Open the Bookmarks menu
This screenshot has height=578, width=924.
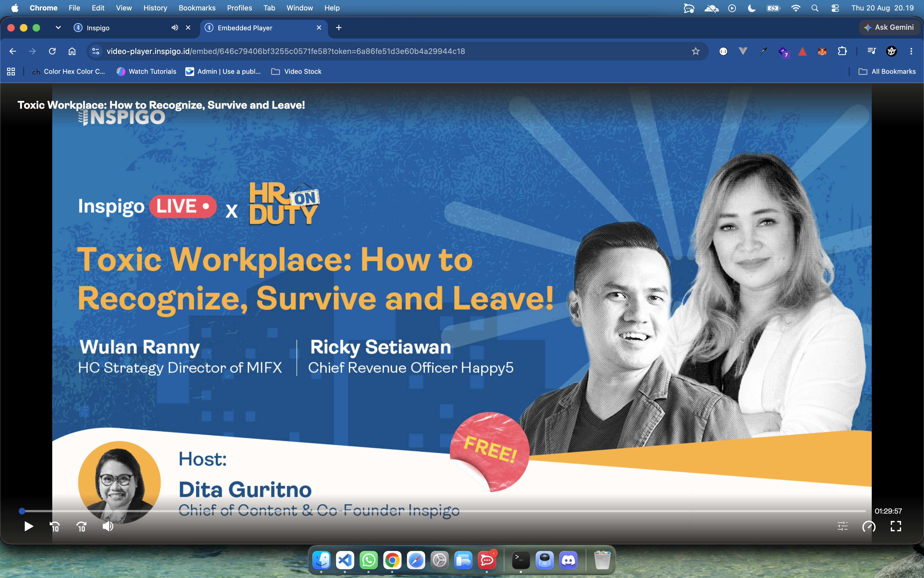[197, 8]
